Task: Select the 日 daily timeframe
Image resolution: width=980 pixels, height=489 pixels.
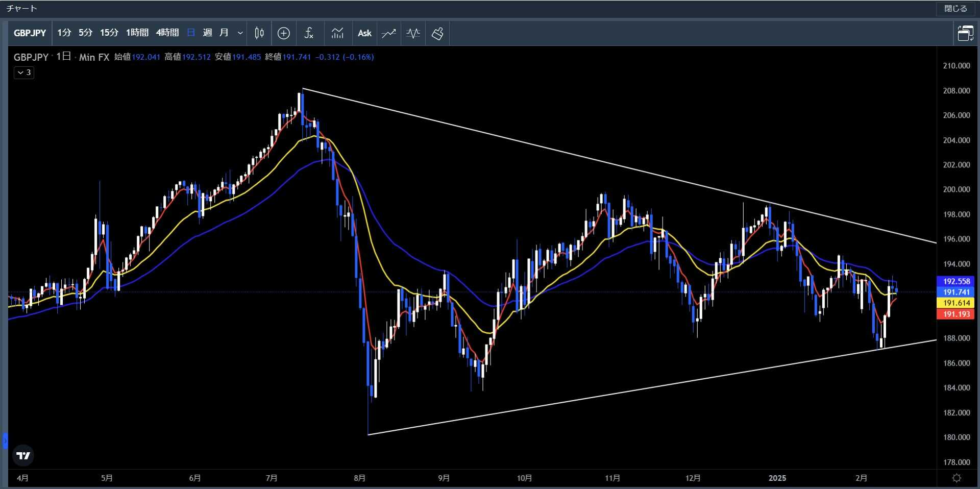Action: tap(191, 33)
